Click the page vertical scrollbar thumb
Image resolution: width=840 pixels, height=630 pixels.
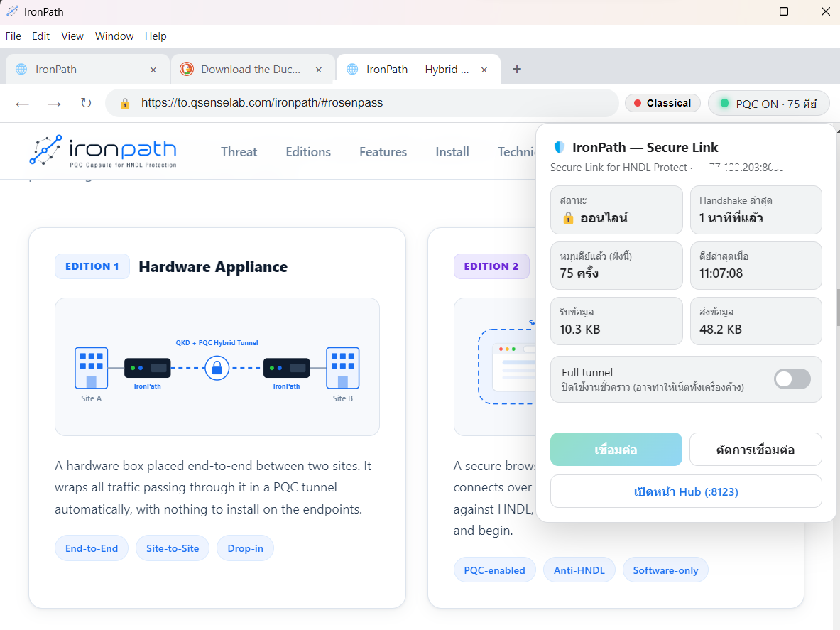[837, 307]
